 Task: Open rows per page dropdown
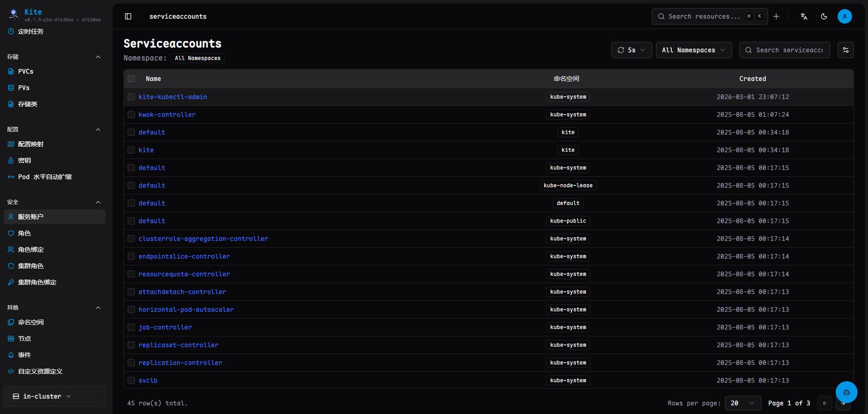[743, 403]
